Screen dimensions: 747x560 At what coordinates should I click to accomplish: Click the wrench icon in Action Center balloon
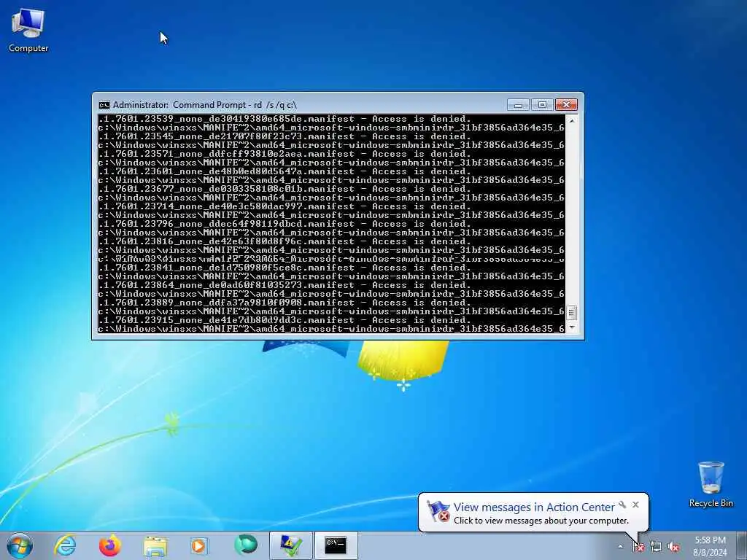(622, 505)
